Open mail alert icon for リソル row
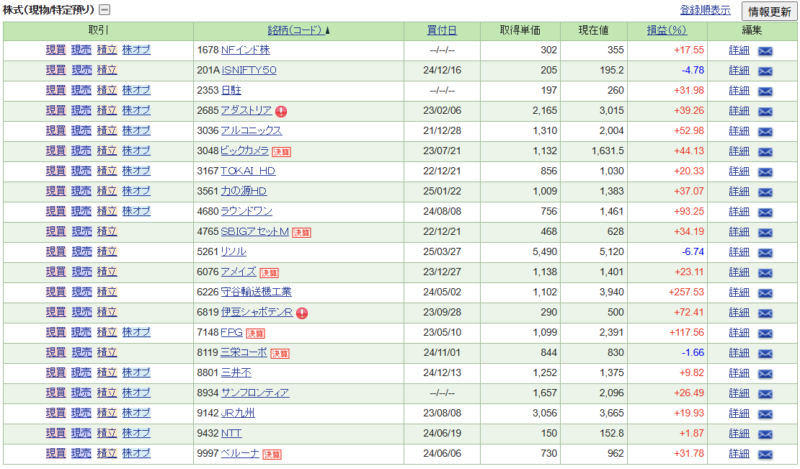 (x=765, y=253)
